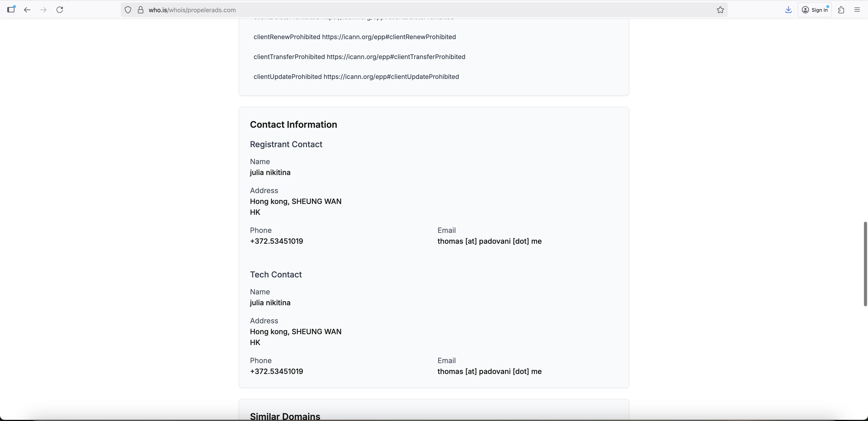868x421 pixels.
Task: Click registrant name julia nikitina
Action: [270, 173]
